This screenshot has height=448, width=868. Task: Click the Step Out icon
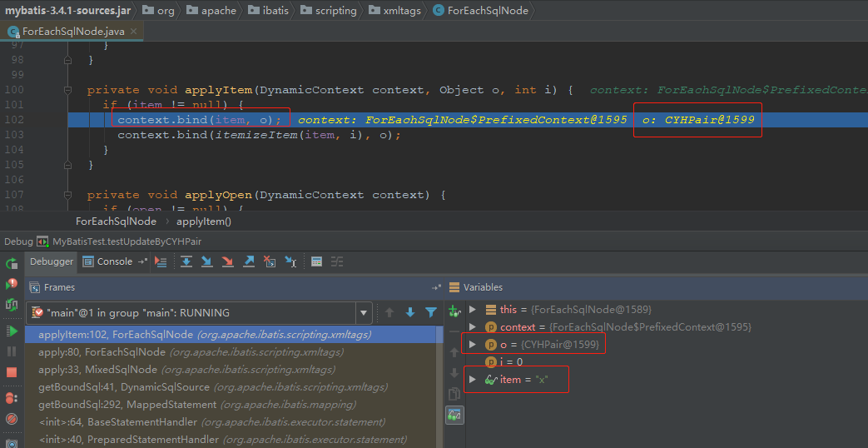(x=249, y=261)
